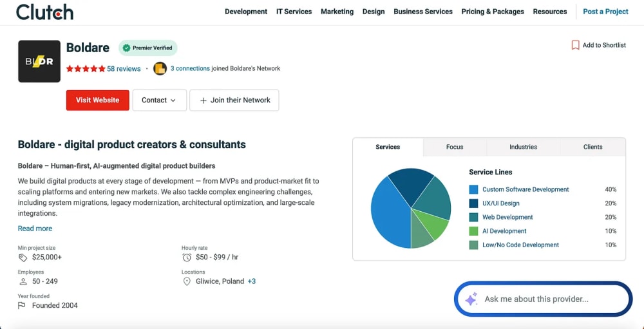The image size is (644, 329).
Task: Click the plus icon on Join their Network
Action: point(203,100)
